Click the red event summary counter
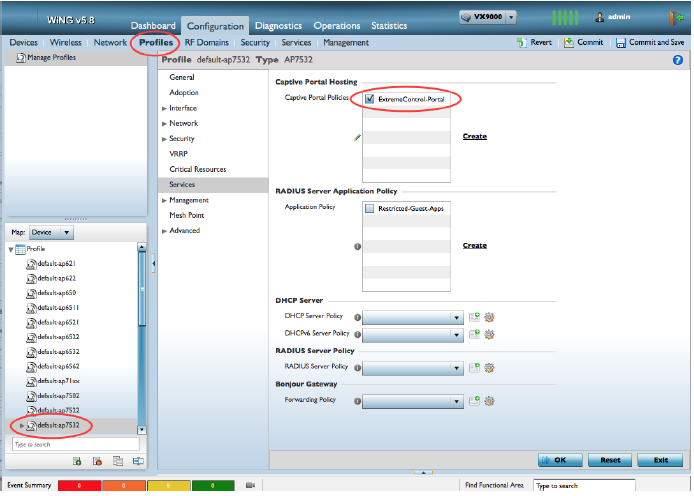This screenshot has height=496, width=694. click(79, 486)
